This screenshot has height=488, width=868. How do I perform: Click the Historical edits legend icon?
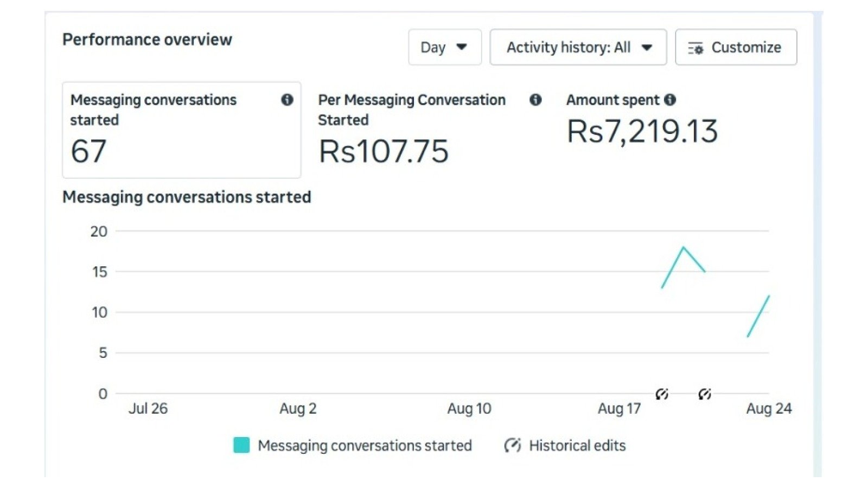[x=513, y=445]
